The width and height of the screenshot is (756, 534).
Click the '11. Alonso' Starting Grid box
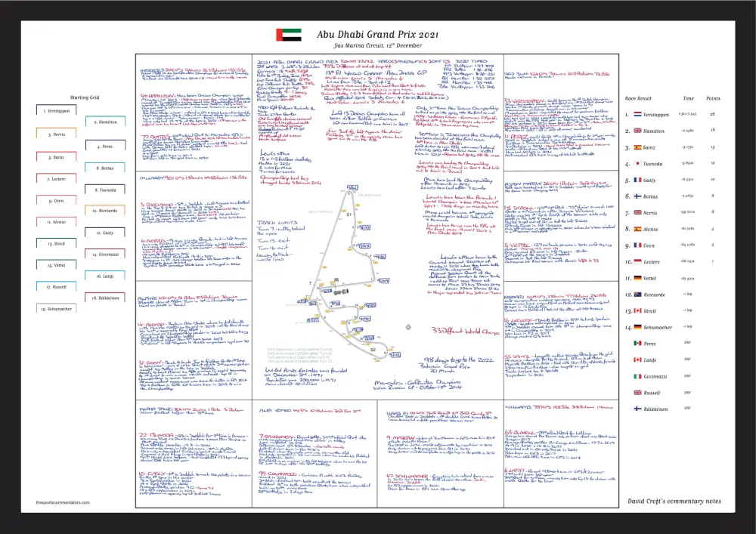click(57, 222)
